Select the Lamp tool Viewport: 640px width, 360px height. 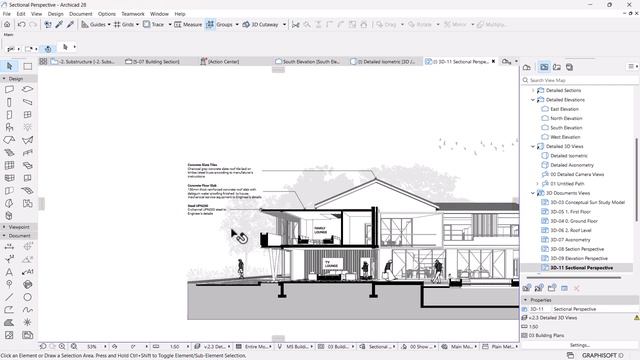pyautogui.click(x=27, y=127)
